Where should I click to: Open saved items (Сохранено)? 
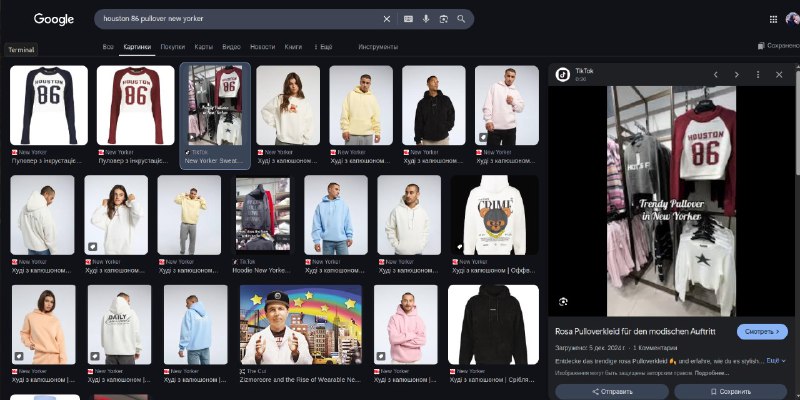point(779,46)
